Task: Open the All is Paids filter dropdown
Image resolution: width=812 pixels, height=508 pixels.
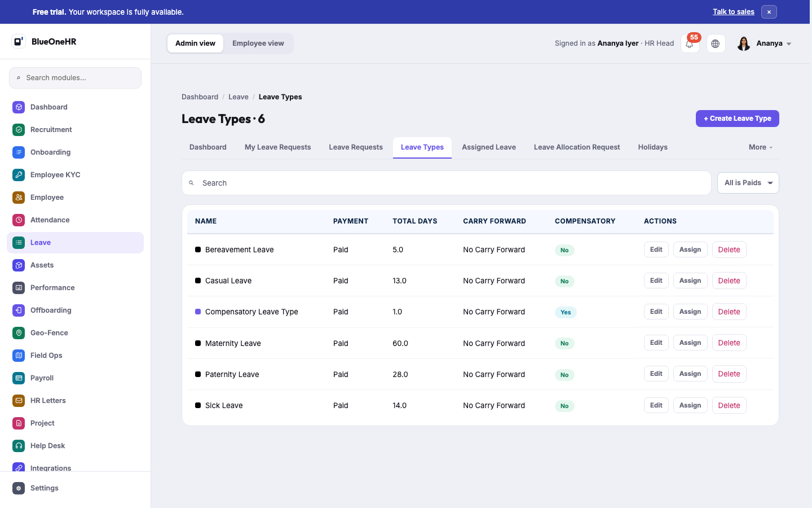Action: point(748,183)
